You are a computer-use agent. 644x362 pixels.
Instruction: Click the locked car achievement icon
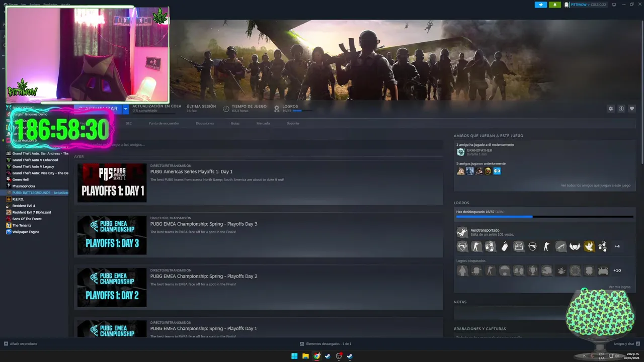603,270
